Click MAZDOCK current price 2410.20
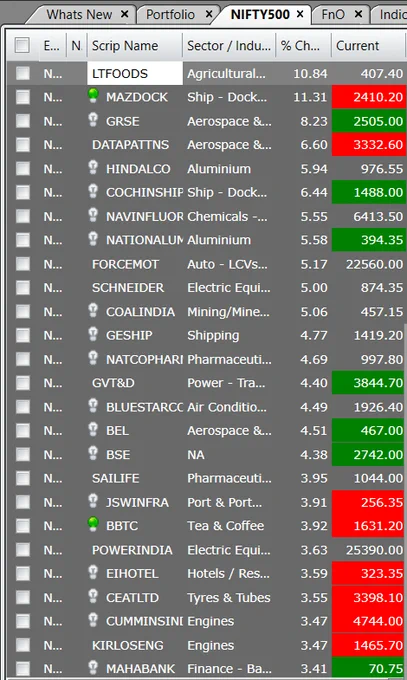Image resolution: width=407 pixels, height=680 pixels. (368, 97)
